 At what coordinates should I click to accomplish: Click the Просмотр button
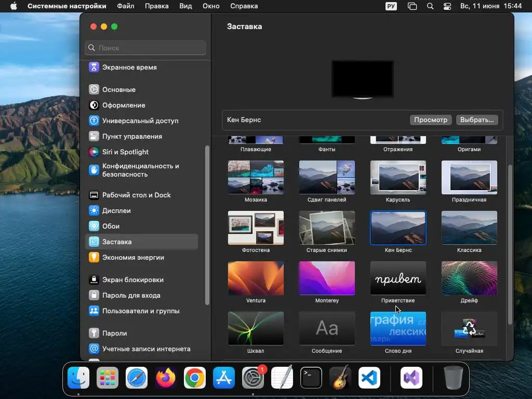(x=431, y=120)
